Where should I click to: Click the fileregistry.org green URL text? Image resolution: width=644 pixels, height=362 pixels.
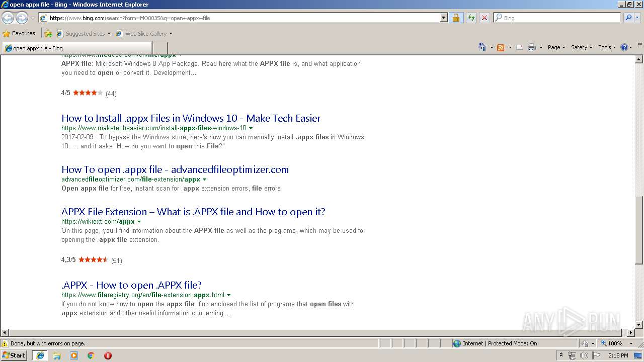143,295
